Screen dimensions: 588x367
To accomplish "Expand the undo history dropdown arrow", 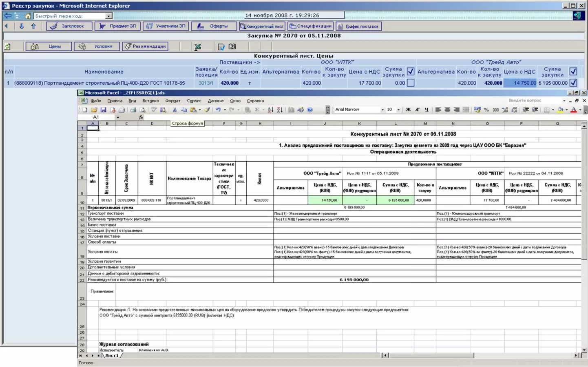I will [x=225, y=110].
